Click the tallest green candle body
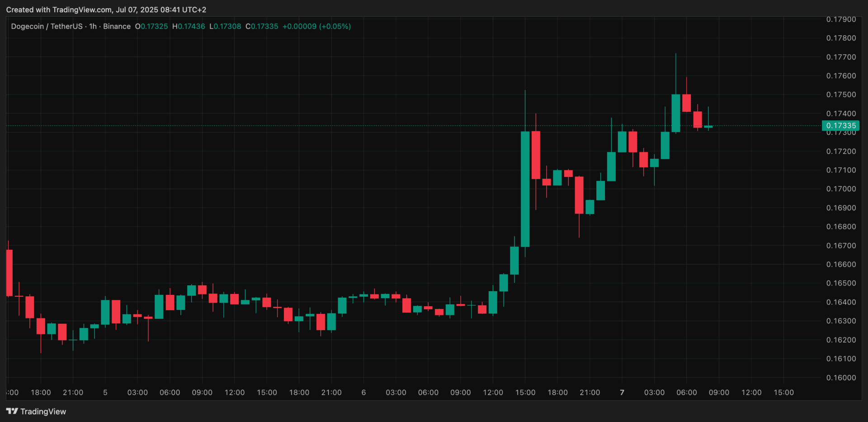Screen dimensions: 868x422 [525, 189]
